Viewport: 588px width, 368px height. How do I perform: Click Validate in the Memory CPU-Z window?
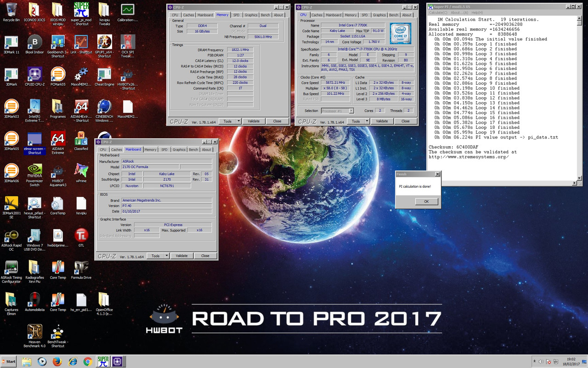pos(254,121)
